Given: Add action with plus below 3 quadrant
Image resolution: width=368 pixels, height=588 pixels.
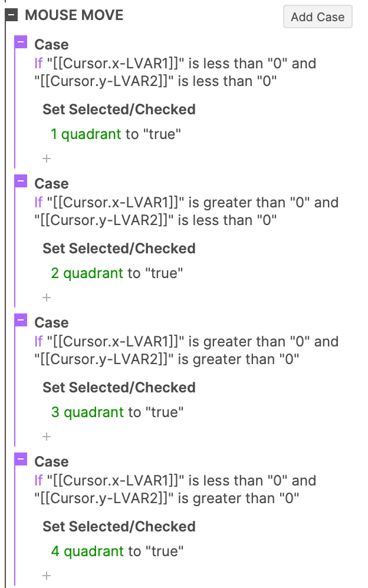Looking at the screenshot, I should [47, 437].
